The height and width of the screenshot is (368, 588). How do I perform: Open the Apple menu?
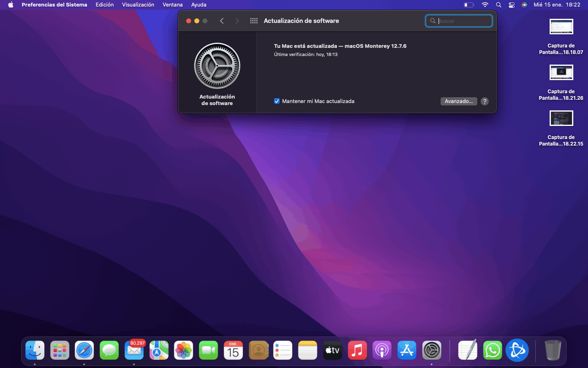tap(11, 5)
